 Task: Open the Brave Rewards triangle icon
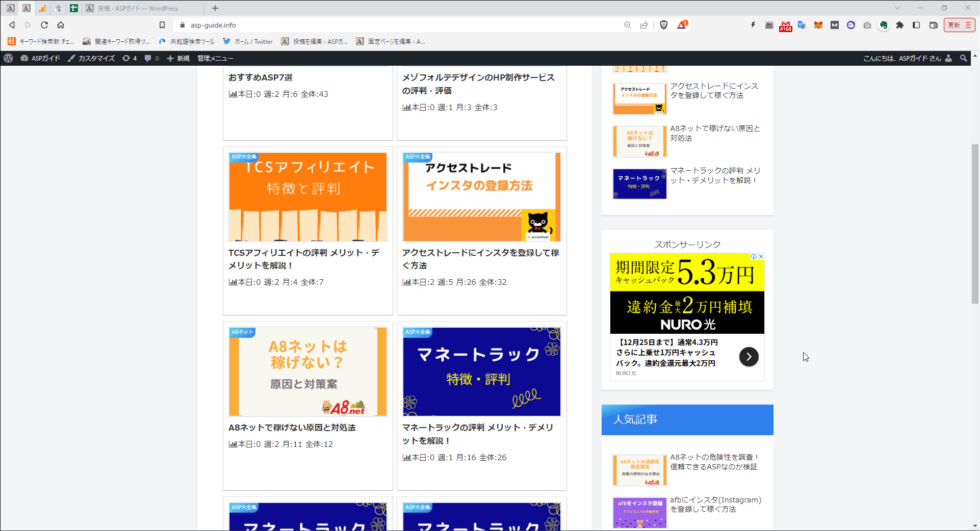click(x=682, y=25)
